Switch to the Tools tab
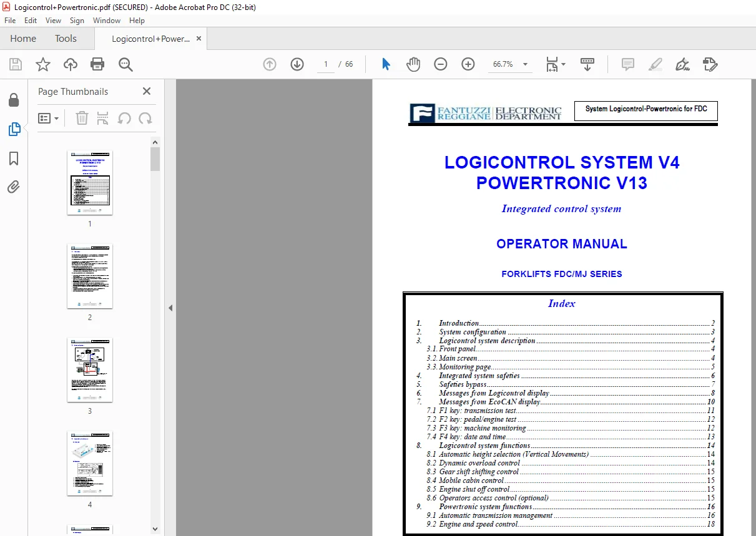The height and width of the screenshot is (536, 756). pos(66,39)
